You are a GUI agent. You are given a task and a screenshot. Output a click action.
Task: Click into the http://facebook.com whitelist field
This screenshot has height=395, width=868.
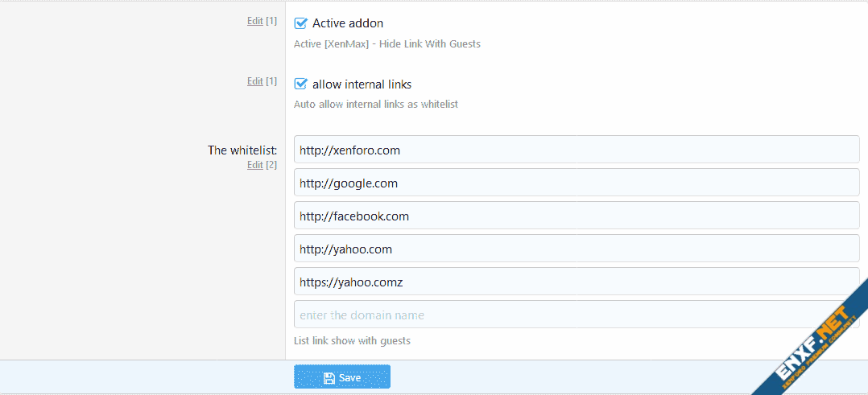[x=577, y=216]
